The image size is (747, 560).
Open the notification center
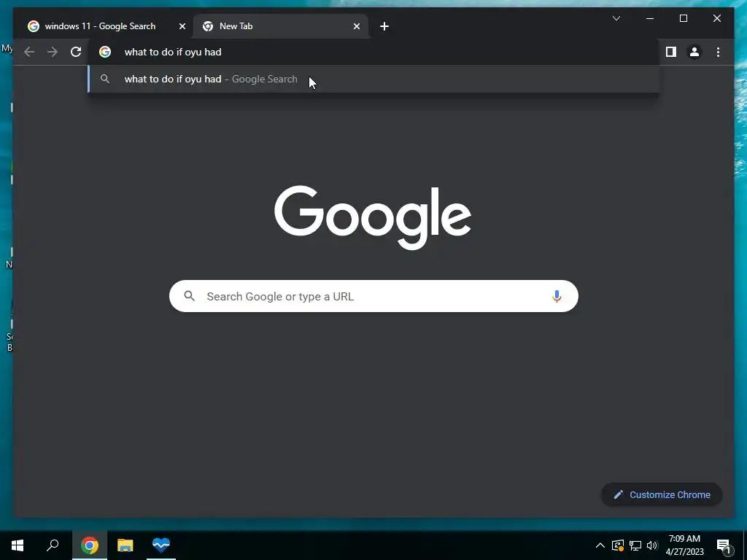(724, 545)
